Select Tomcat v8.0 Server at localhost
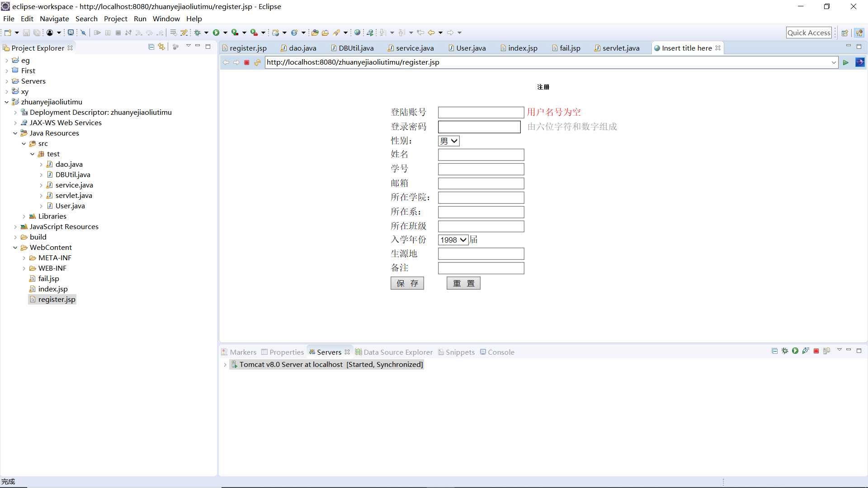The width and height of the screenshot is (868, 488). pos(327,365)
